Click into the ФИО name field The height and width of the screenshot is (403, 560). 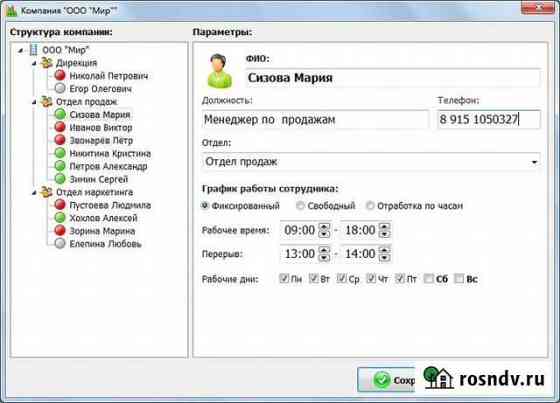392,78
